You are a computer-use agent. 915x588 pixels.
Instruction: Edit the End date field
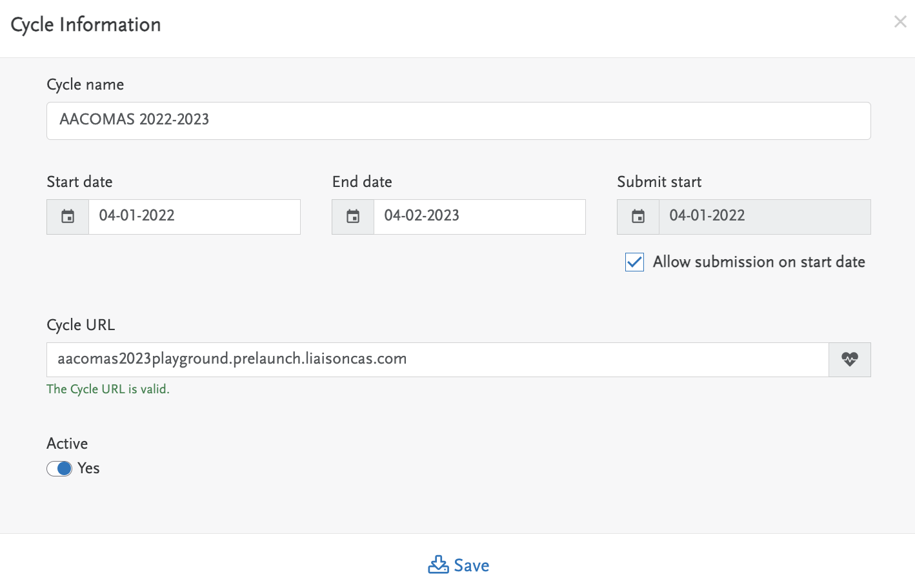tap(479, 217)
